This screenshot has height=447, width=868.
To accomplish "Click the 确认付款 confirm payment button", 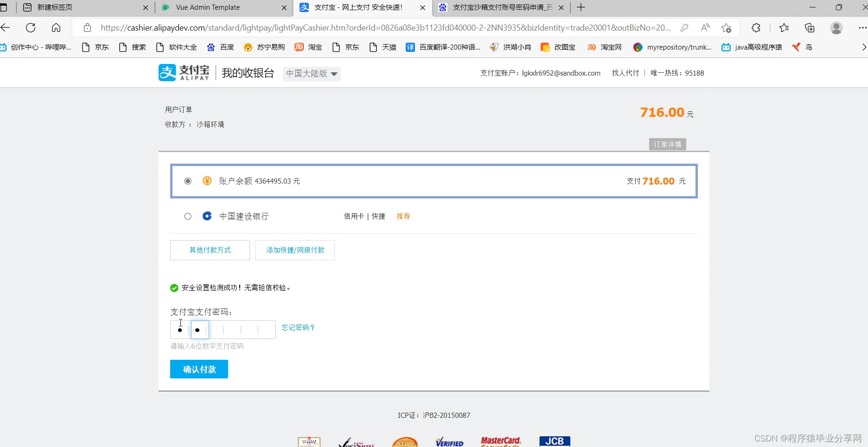I will (199, 369).
